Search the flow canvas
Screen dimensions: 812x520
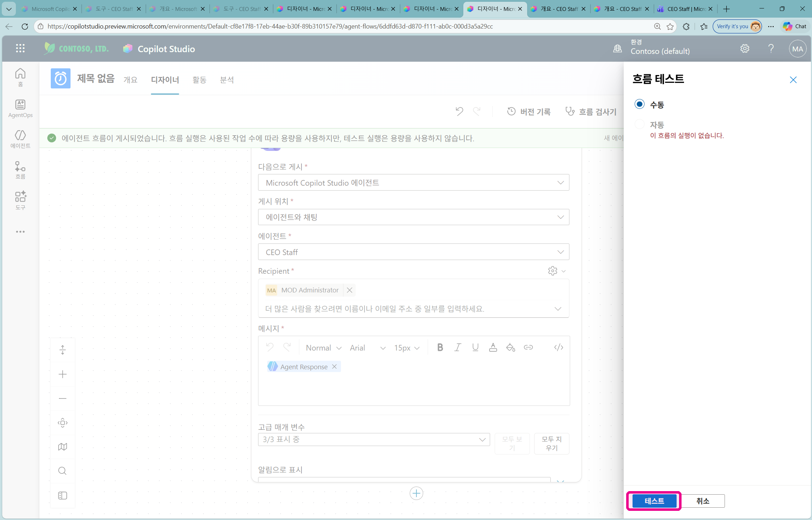coord(62,471)
